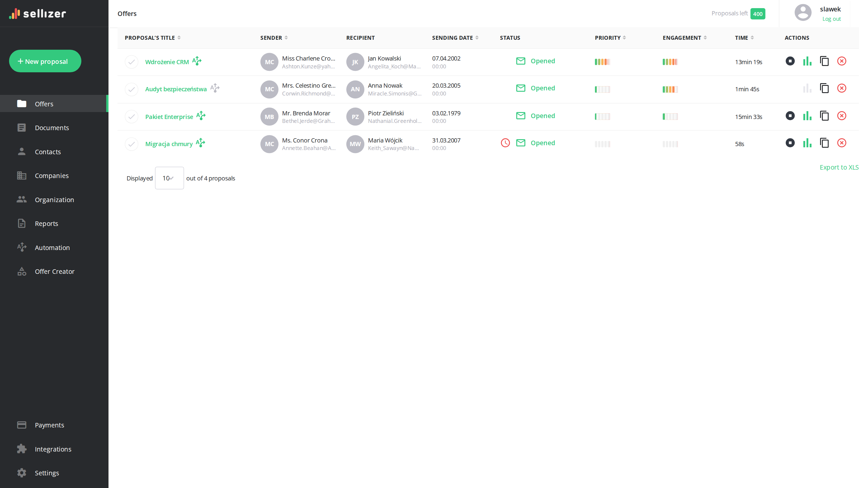The width and height of the screenshot is (868, 488).
Task: Click the sellizer logo
Action: [x=37, y=14]
